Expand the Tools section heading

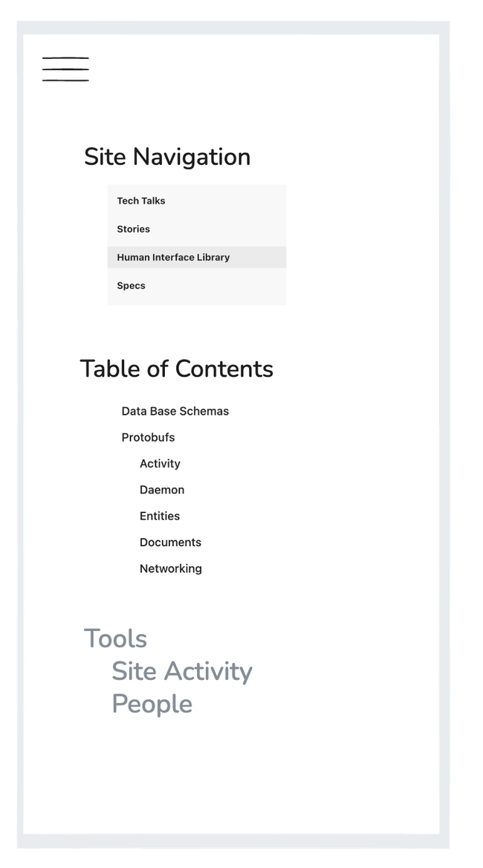(x=115, y=638)
